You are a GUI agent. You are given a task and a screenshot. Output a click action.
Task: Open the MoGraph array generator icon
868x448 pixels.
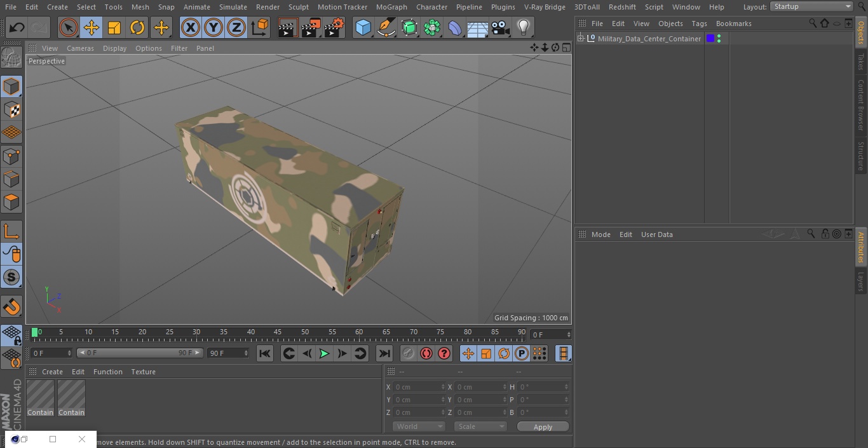click(x=432, y=28)
